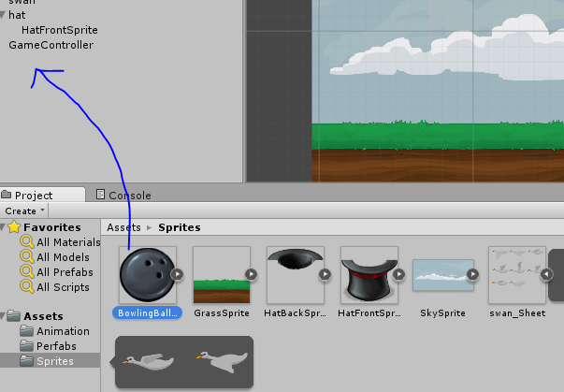Click the Assets root folder icon
This screenshot has width=564, height=392.
tap(14, 316)
